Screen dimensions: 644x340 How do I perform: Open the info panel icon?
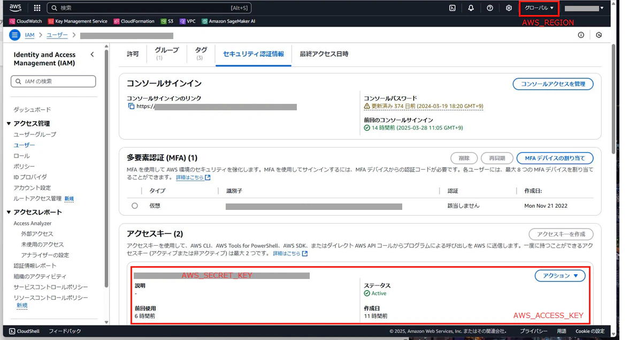(x=581, y=35)
